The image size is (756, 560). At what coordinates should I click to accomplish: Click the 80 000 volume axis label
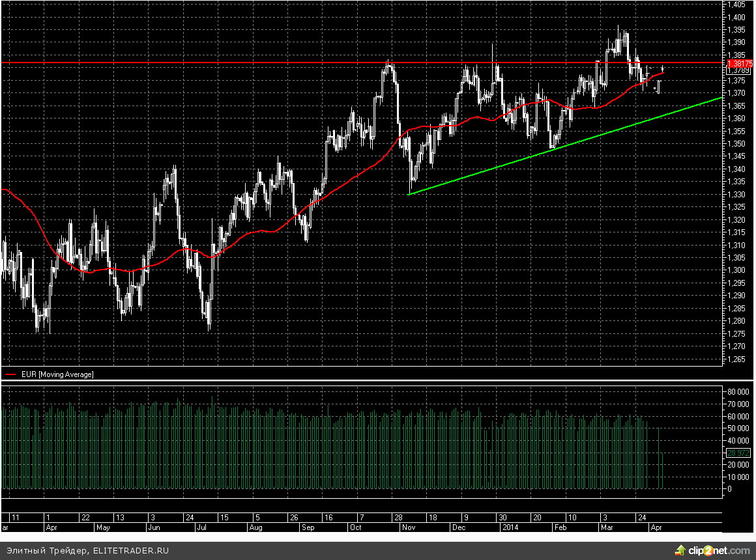[x=739, y=392]
